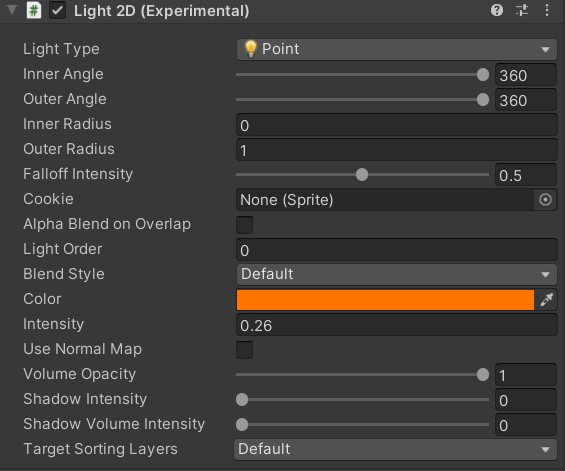
Task: Collapse the Light 2D component foldout
Action: pyautogui.click(x=12, y=10)
